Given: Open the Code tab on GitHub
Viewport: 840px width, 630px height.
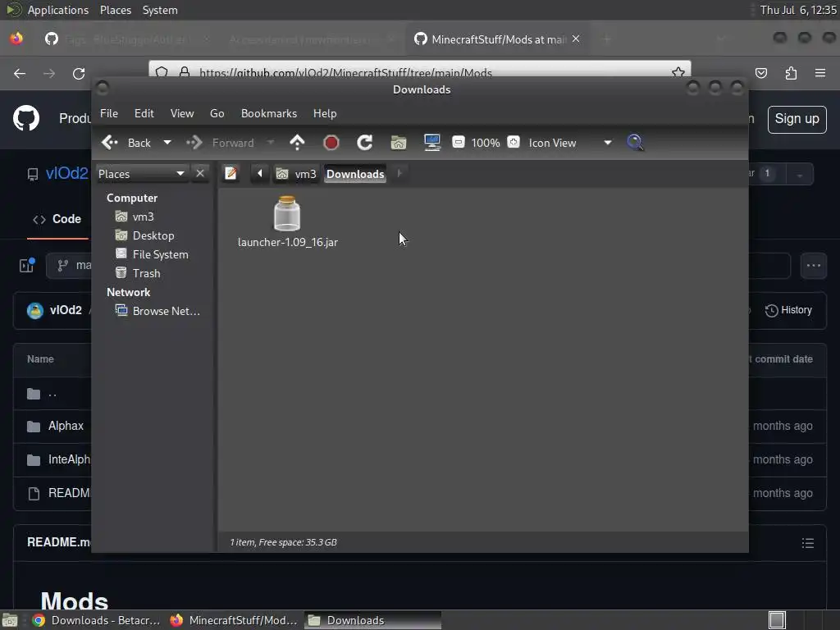Looking at the screenshot, I should pyautogui.click(x=57, y=219).
